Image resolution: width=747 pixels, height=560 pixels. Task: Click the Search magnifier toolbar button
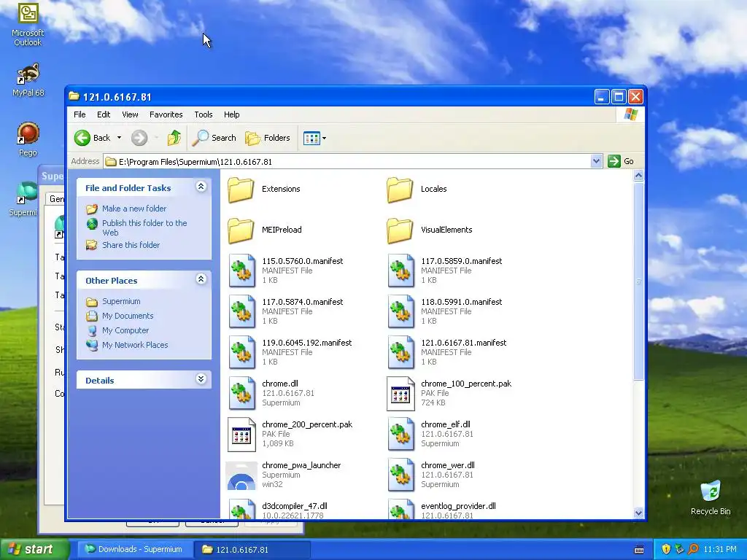pos(214,138)
